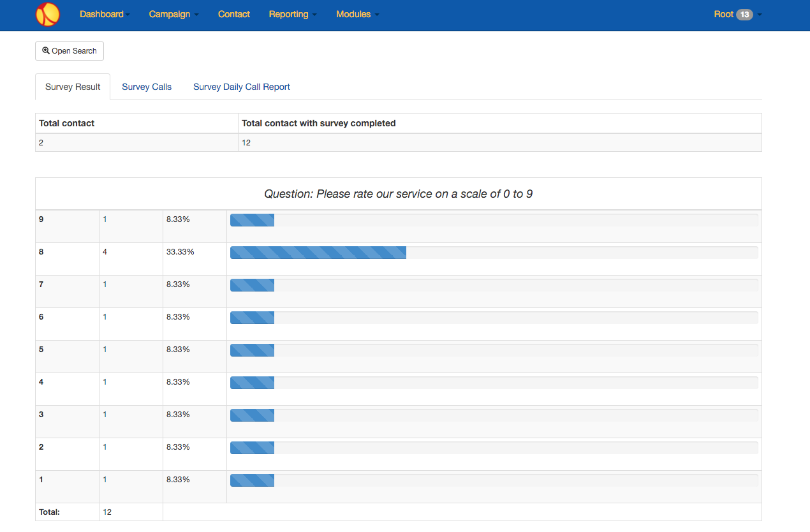This screenshot has width=810, height=532.
Task: Open the Modules dropdown menu
Action: coord(357,14)
